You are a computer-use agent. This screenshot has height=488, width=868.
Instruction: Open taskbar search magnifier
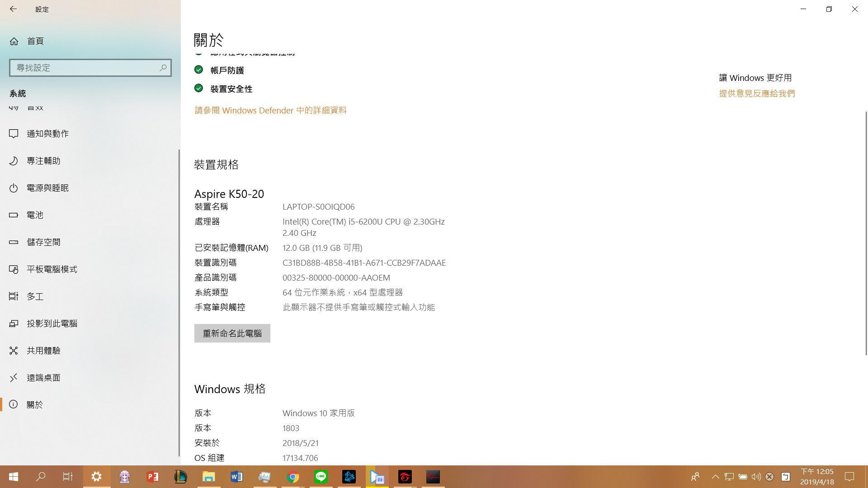(x=41, y=477)
